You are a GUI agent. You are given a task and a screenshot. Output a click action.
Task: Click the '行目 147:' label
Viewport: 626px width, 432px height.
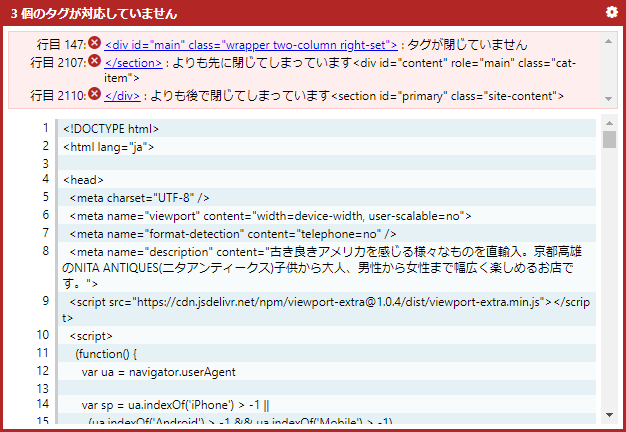click(x=61, y=45)
